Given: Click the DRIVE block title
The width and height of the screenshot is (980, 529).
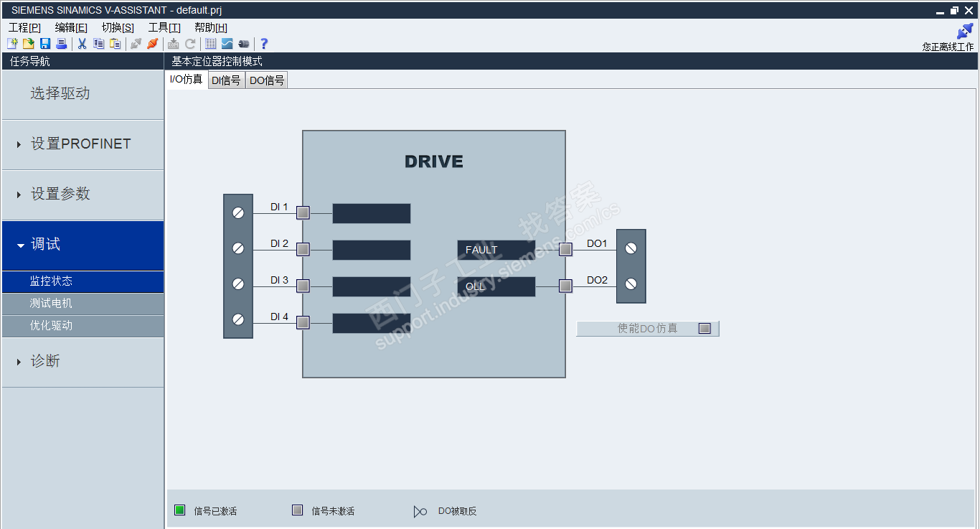Looking at the screenshot, I should tap(434, 161).
